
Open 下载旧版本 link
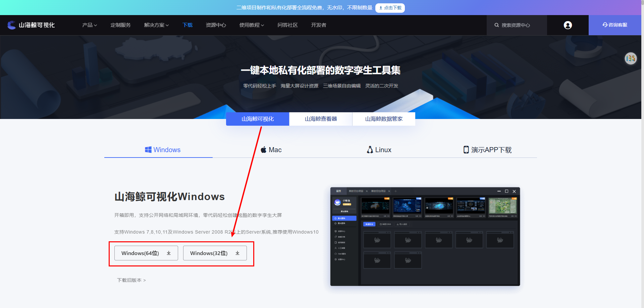click(131, 280)
